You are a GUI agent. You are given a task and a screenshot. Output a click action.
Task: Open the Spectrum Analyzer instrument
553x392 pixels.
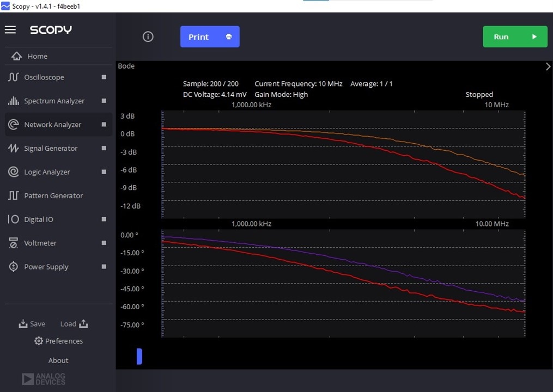pos(54,101)
